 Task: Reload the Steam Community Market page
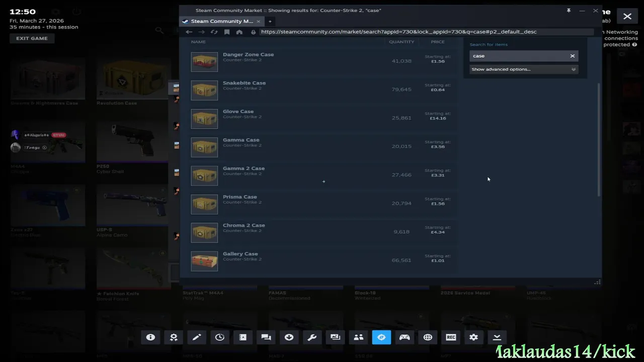coord(214,32)
